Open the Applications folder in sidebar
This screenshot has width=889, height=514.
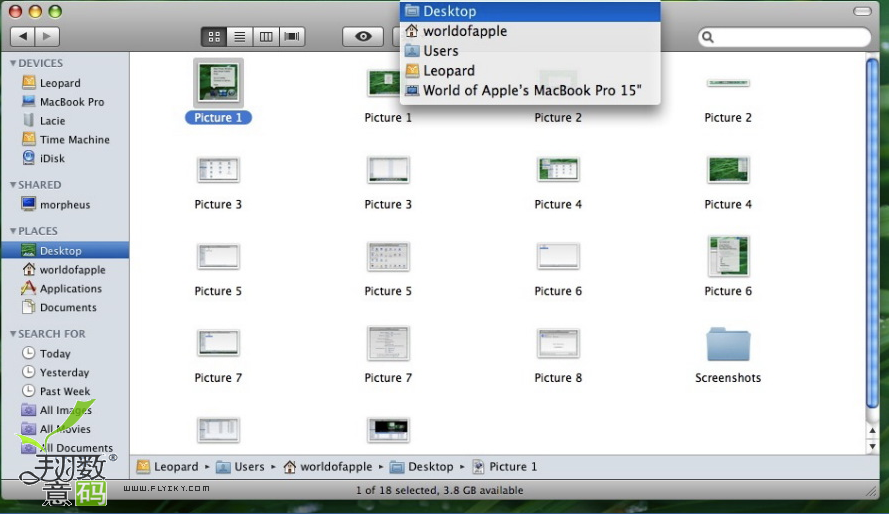[70, 289]
